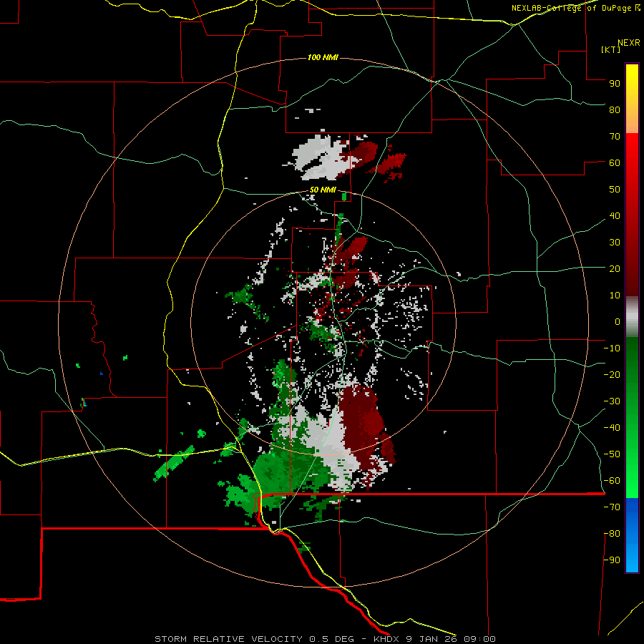
Task: Click the STORM RELATIVE VELOCITY caption text
Action: click(x=229, y=639)
